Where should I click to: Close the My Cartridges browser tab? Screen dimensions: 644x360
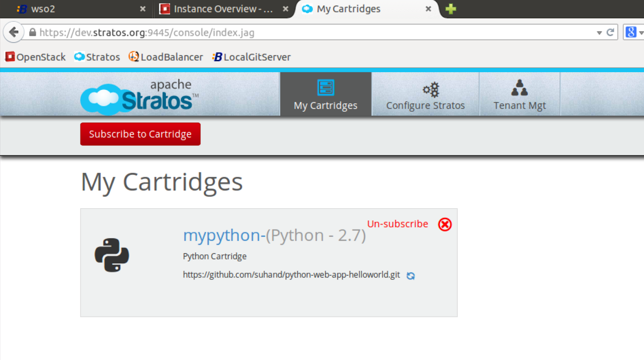[428, 9]
